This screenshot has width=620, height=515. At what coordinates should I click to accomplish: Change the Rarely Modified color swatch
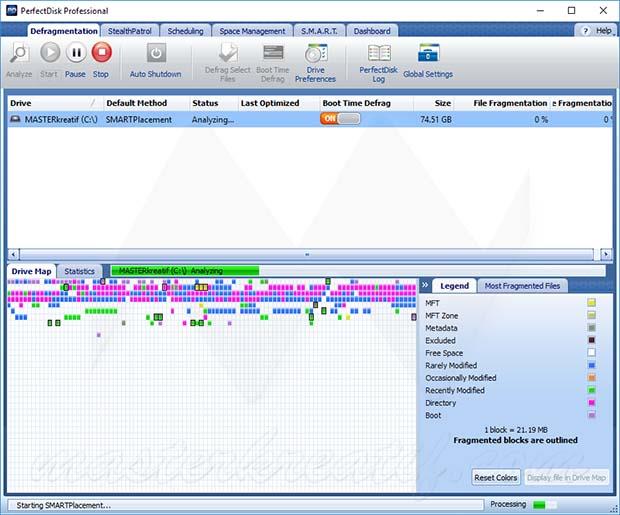coord(592,365)
